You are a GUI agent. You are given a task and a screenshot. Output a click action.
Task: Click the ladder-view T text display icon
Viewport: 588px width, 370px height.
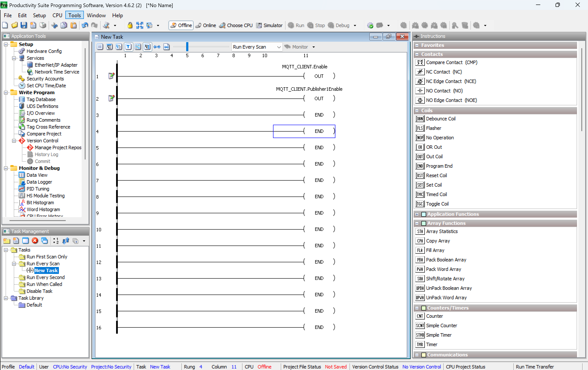[128, 47]
